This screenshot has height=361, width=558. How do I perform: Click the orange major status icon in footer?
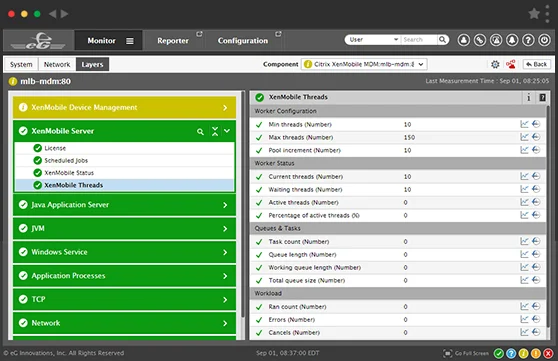click(x=536, y=353)
